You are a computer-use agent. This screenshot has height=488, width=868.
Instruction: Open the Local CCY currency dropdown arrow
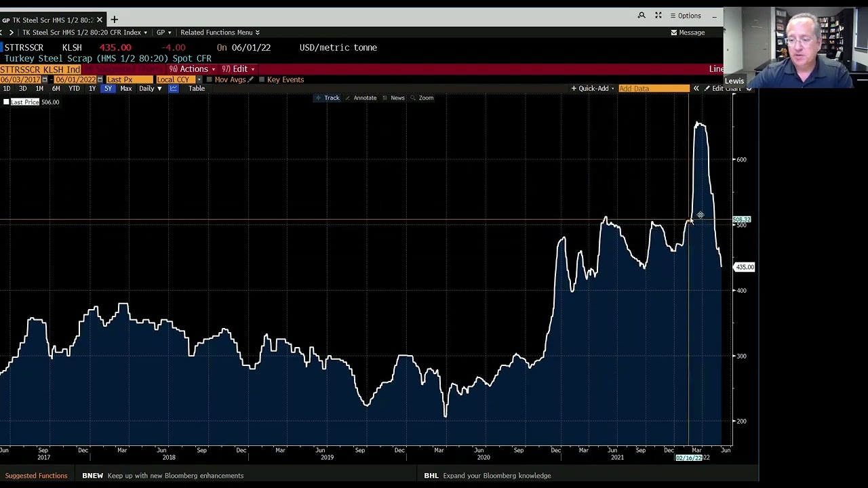[199, 80]
